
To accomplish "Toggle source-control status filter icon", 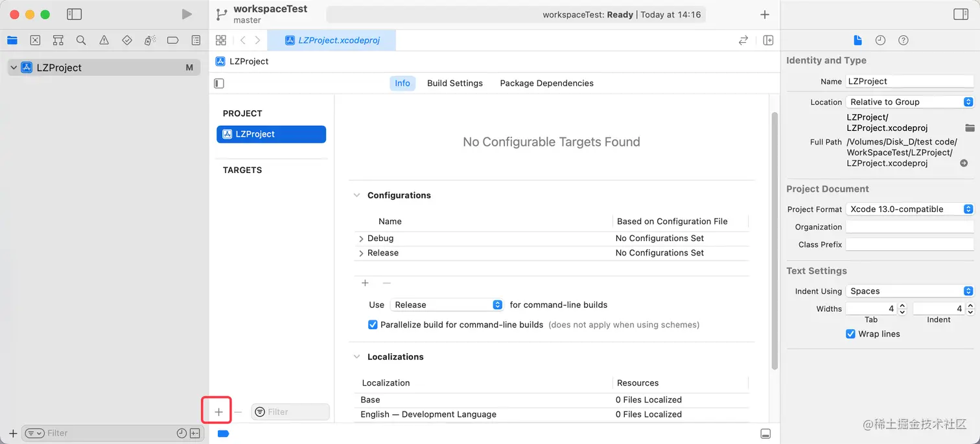I will pos(194,433).
